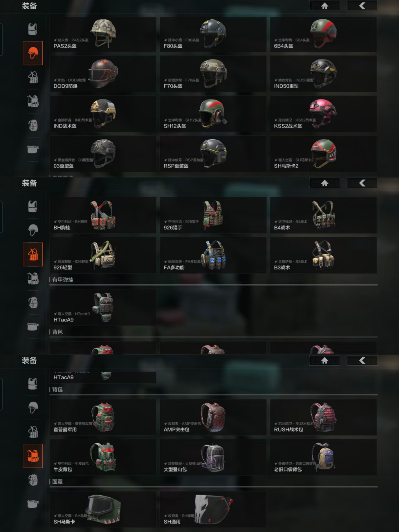
Task: Choose the DOD9防爆 helmet with visor
Action: tap(103, 74)
